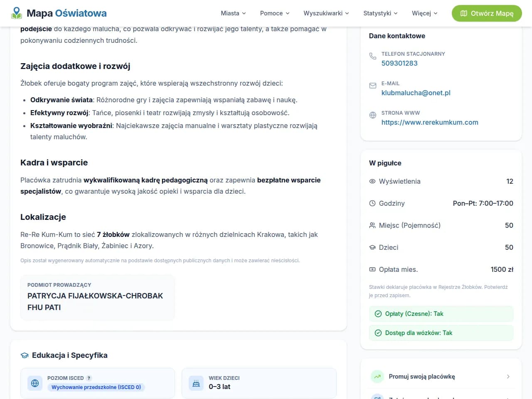Click the Stawki deklaruje placówka note

click(x=438, y=291)
